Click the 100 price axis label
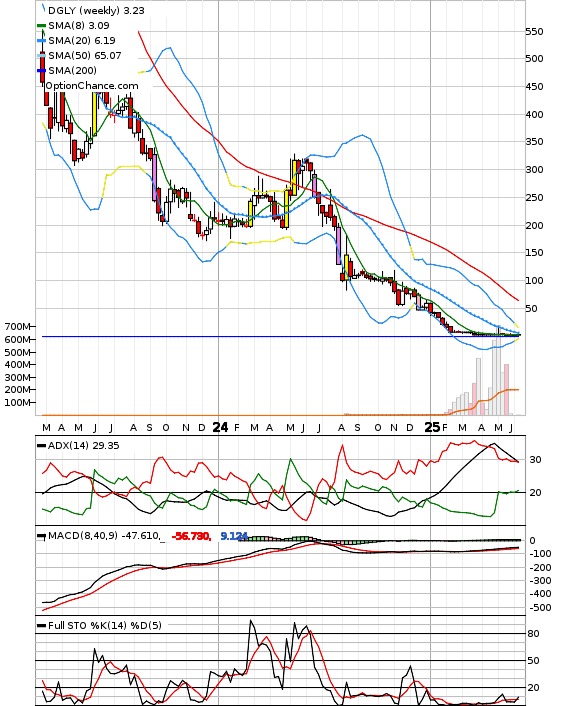This screenshot has width=566, height=706. coord(534,281)
